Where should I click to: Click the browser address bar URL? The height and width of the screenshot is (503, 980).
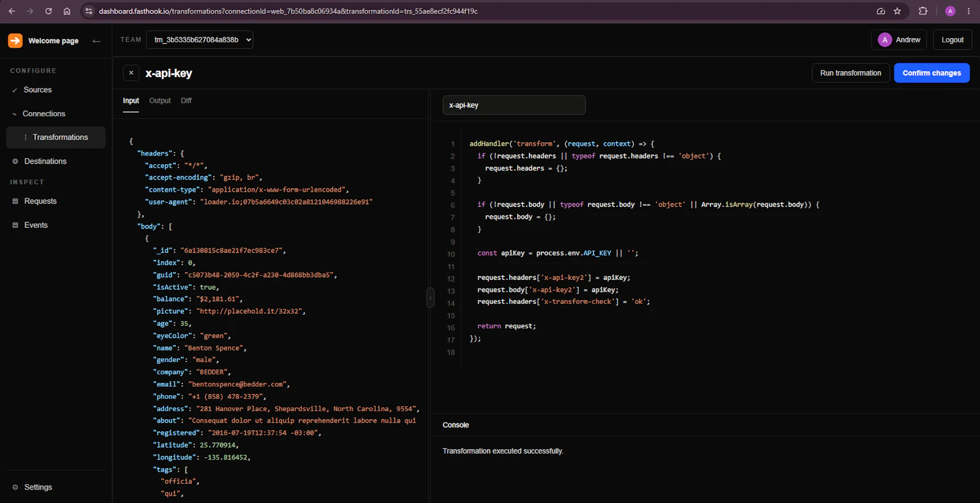[x=288, y=11]
